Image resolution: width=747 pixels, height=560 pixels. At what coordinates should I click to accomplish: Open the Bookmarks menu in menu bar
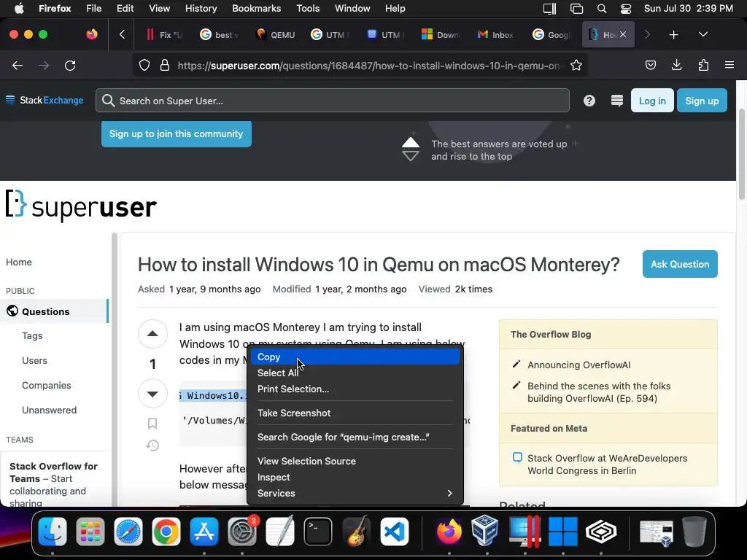(x=256, y=9)
